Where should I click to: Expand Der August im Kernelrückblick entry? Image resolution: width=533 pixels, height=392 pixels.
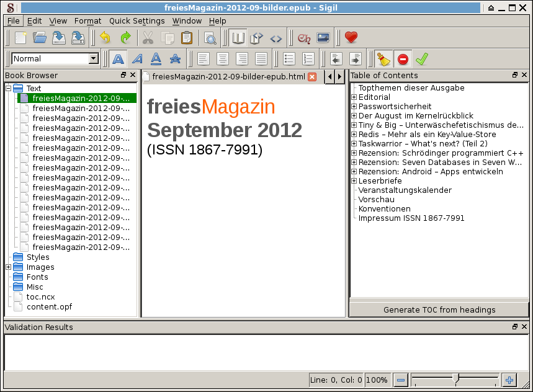354,115
